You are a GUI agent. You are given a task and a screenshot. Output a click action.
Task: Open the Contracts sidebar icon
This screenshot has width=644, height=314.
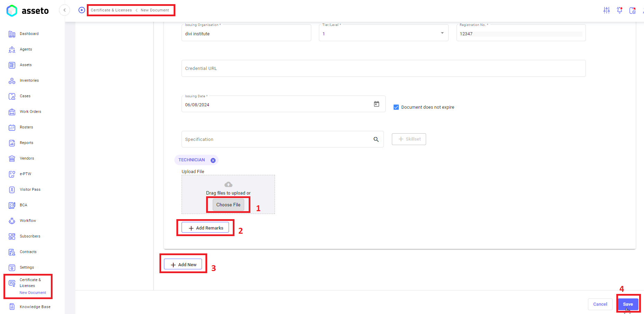[12, 252]
